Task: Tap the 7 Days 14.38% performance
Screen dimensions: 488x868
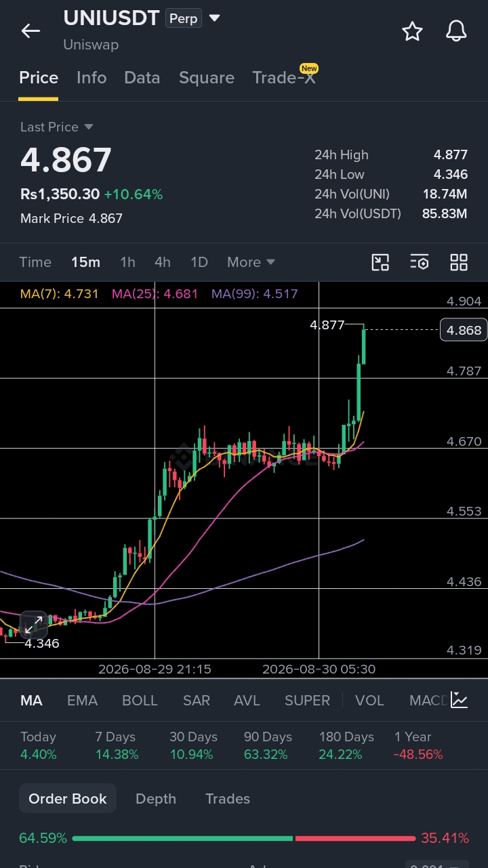Action: click(x=117, y=745)
